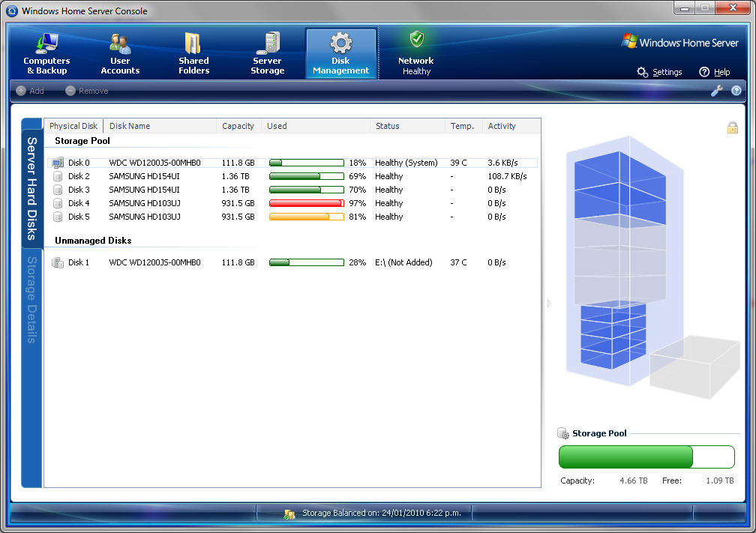The height and width of the screenshot is (533, 756).
Task: Click the Storage Pool group heading
Action: [82, 141]
